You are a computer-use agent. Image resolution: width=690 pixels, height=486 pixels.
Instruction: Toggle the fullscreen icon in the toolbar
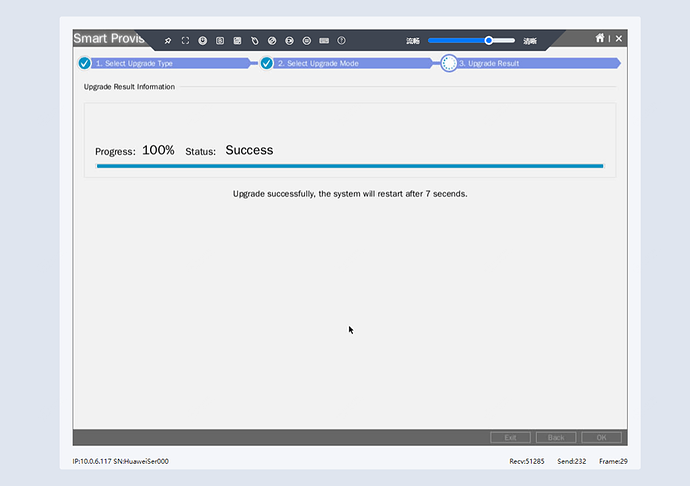click(x=185, y=41)
